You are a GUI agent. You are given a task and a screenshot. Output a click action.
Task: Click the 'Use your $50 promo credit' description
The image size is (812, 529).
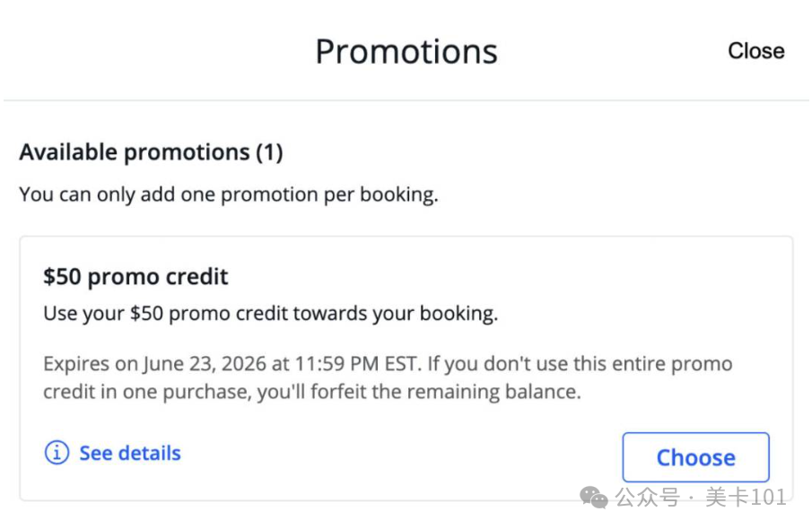pyautogui.click(x=270, y=314)
